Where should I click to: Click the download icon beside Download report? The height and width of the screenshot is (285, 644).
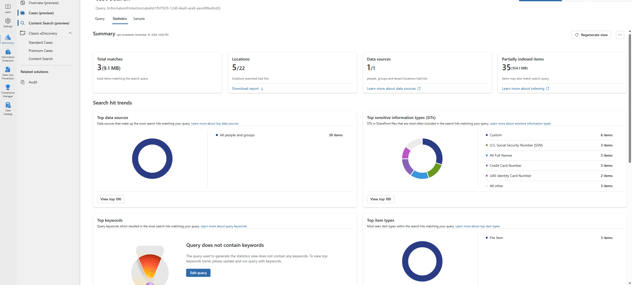point(262,88)
